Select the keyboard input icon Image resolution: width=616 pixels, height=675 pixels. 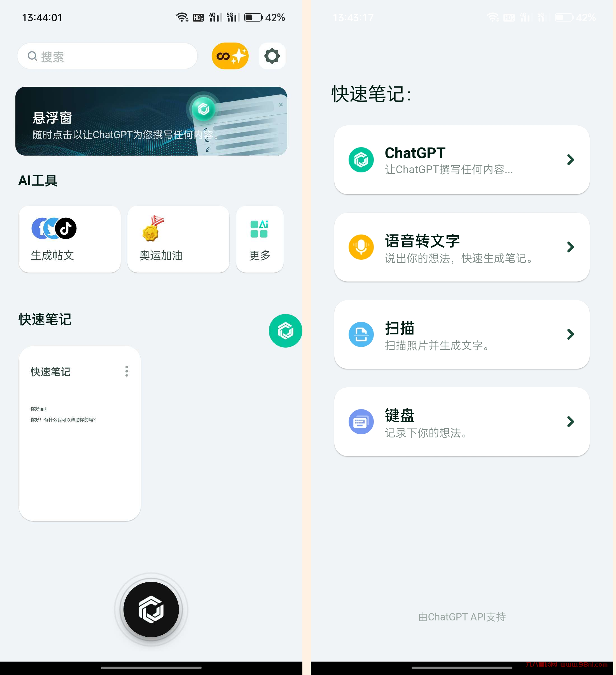pyautogui.click(x=361, y=422)
